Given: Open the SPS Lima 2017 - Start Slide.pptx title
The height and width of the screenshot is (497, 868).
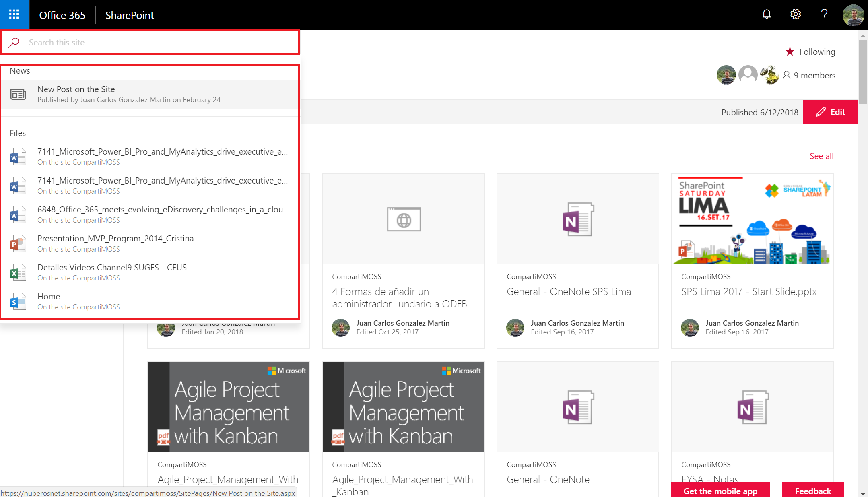Looking at the screenshot, I should point(749,291).
